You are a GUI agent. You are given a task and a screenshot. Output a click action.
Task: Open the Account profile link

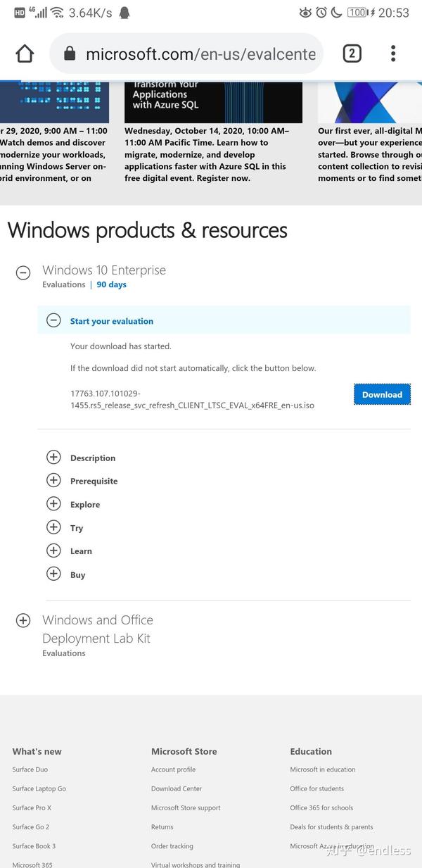pos(173,769)
